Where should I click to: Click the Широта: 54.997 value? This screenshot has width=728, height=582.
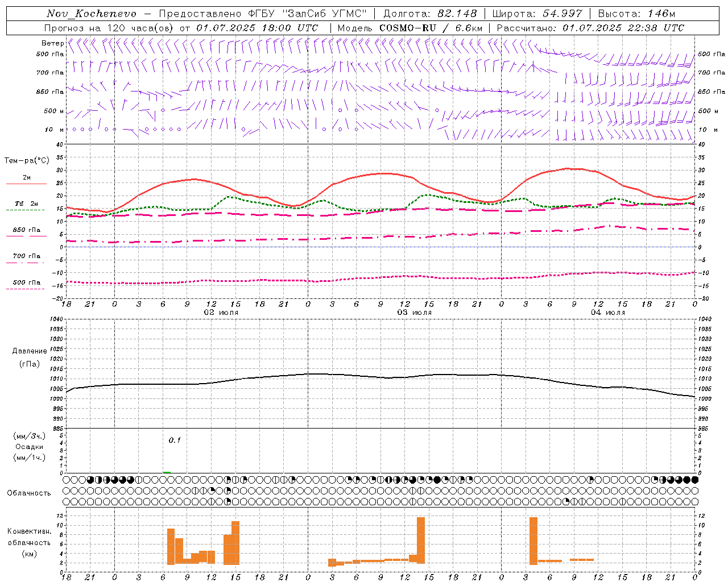[537, 14]
